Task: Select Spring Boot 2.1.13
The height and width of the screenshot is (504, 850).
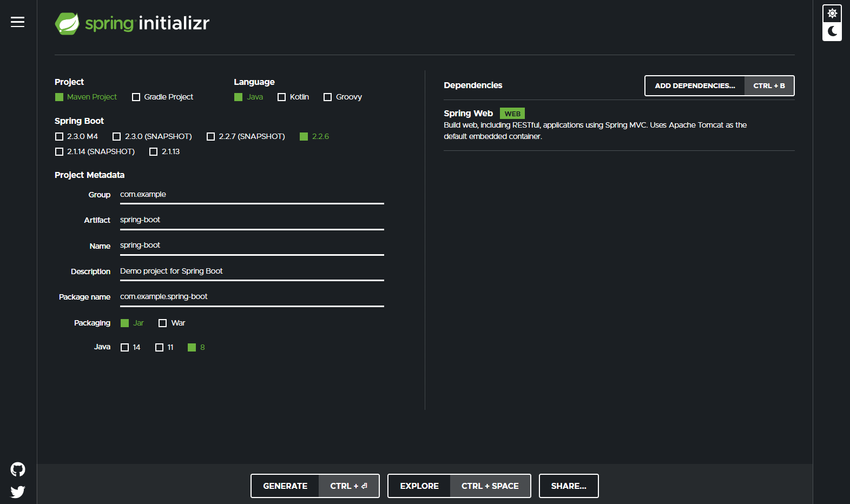Action: [x=164, y=151]
